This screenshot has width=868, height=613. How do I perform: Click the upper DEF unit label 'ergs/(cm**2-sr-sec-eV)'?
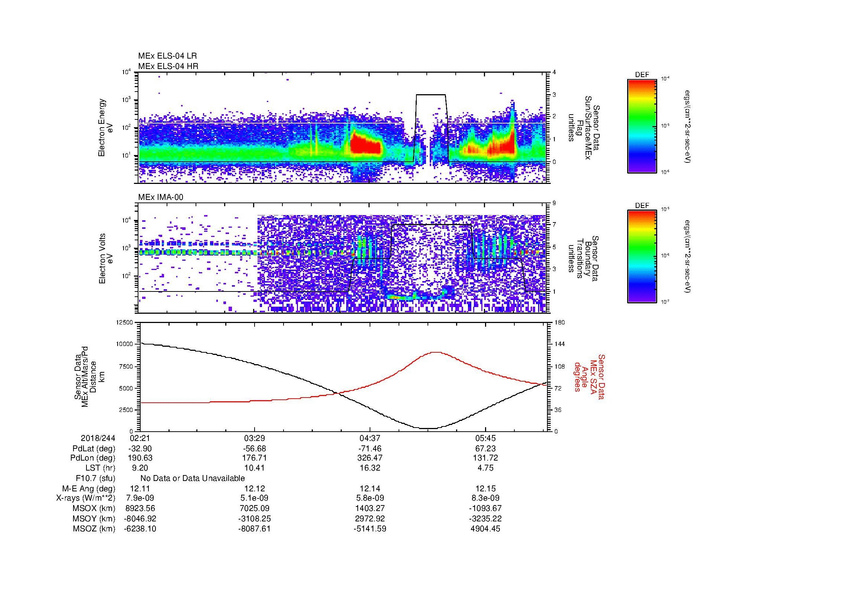[x=687, y=126]
